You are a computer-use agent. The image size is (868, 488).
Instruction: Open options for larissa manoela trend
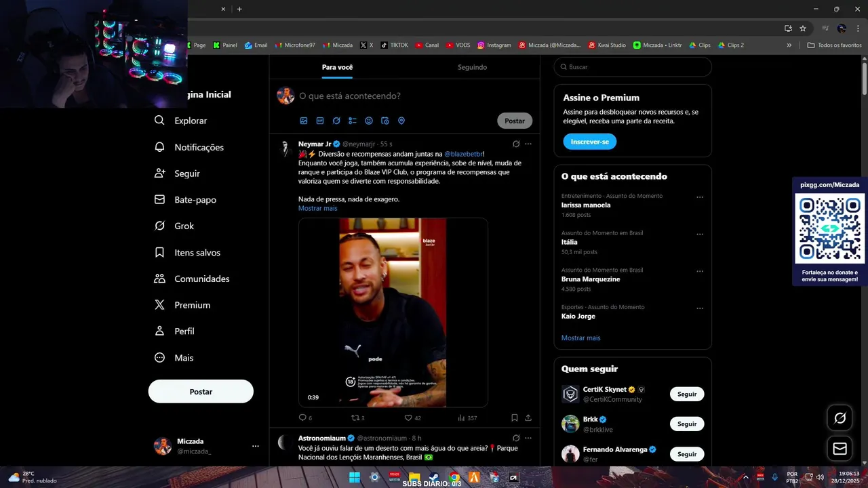(x=700, y=198)
